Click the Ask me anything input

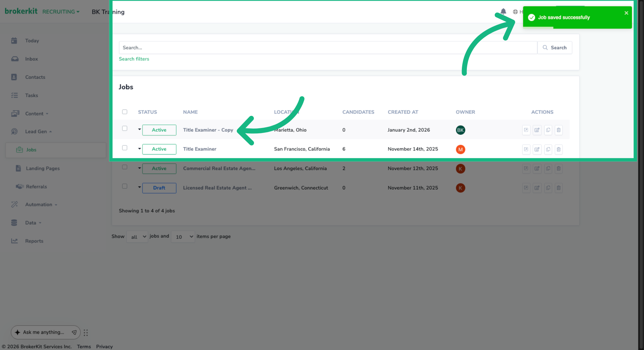44,332
